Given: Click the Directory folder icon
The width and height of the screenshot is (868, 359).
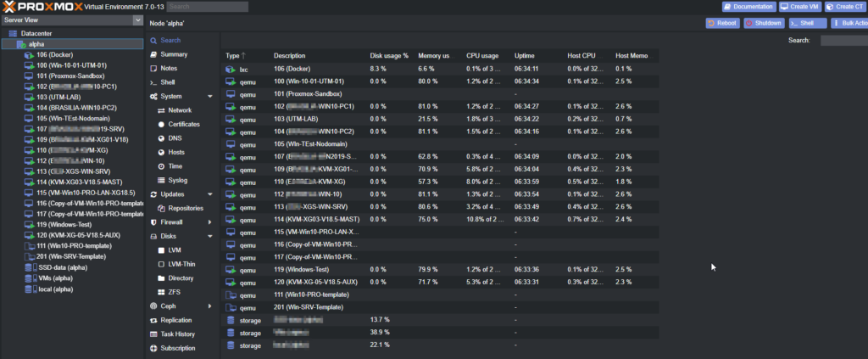Looking at the screenshot, I should [x=162, y=278].
